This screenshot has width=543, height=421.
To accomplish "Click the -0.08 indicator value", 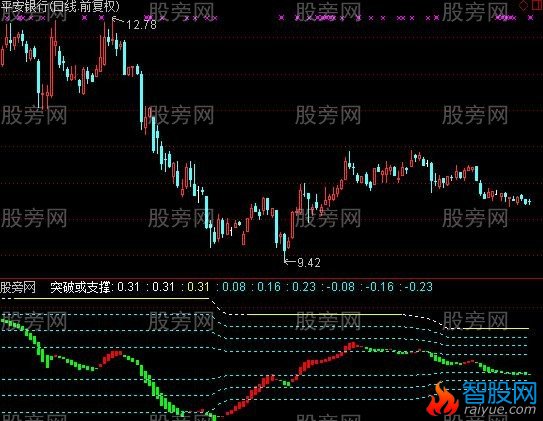I will click(341, 287).
